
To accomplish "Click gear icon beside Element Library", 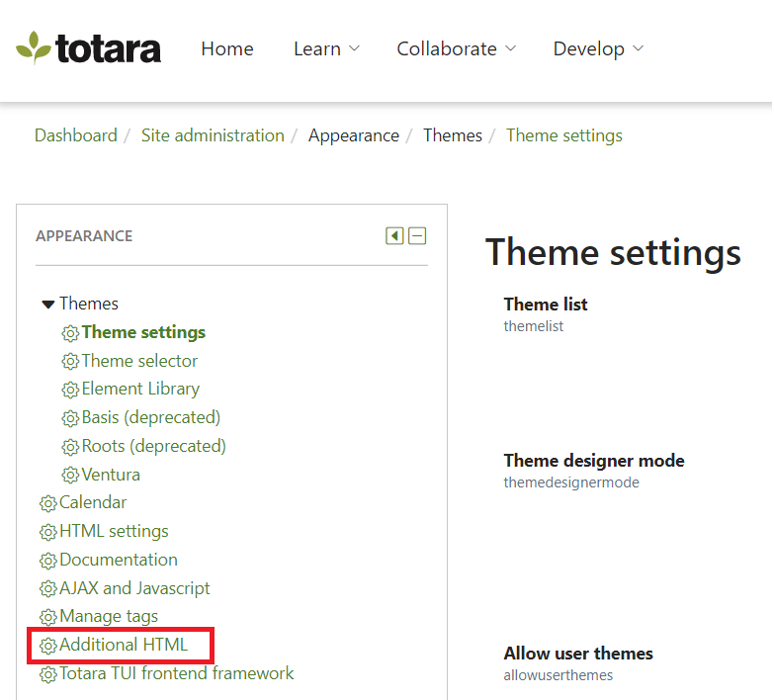I will [x=70, y=390].
